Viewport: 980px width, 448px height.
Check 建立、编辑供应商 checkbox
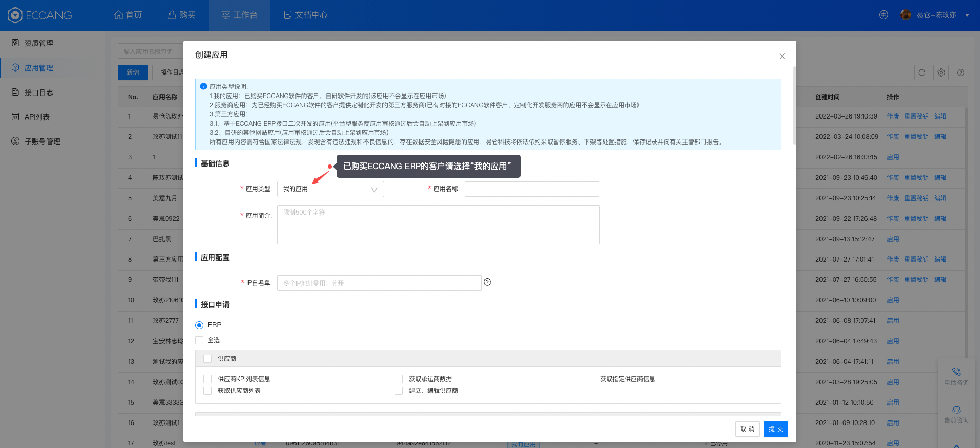click(x=399, y=391)
